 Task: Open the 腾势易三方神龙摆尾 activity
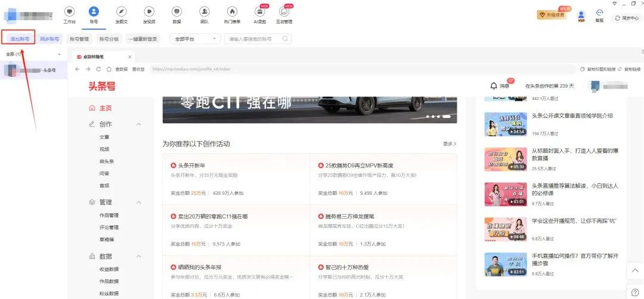pos(383,230)
